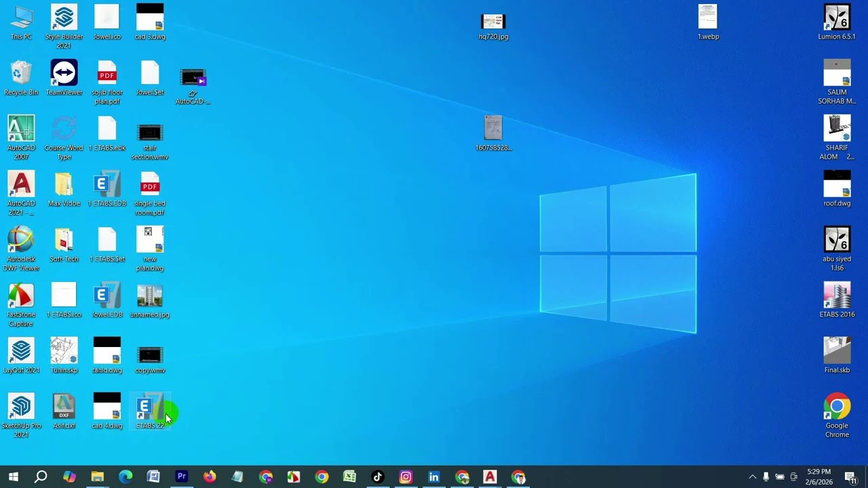
Task: Select the Course Word Type icon
Action: pyautogui.click(x=64, y=138)
